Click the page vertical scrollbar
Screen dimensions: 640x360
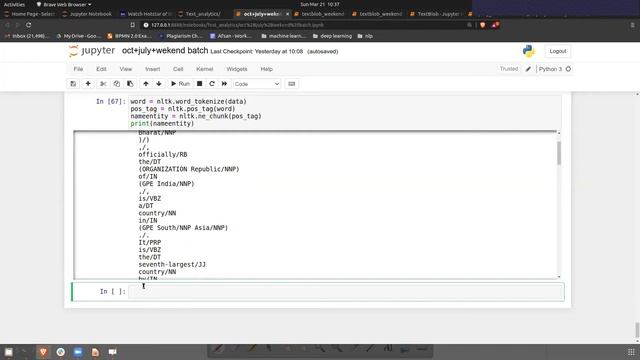(x=637, y=330)
